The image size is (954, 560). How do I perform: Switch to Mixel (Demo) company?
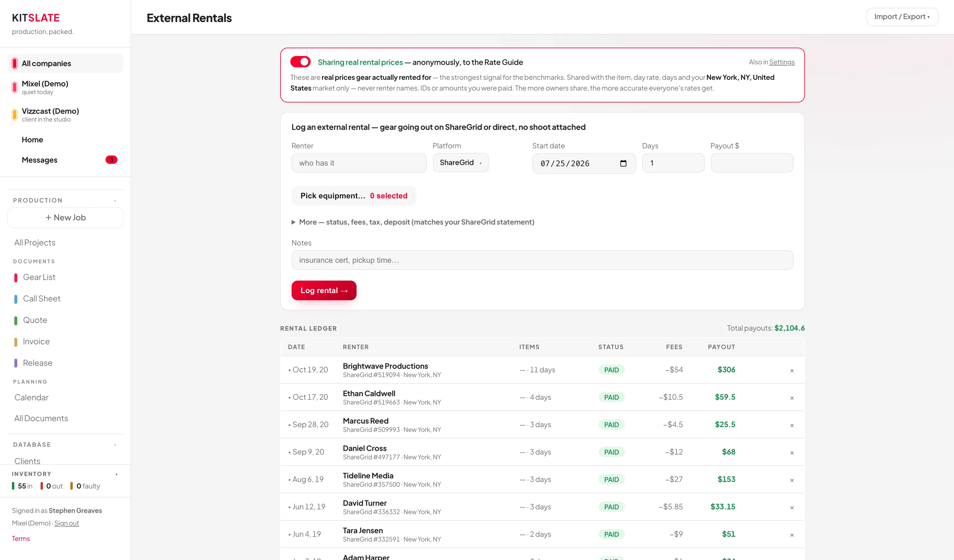[65, 87]
